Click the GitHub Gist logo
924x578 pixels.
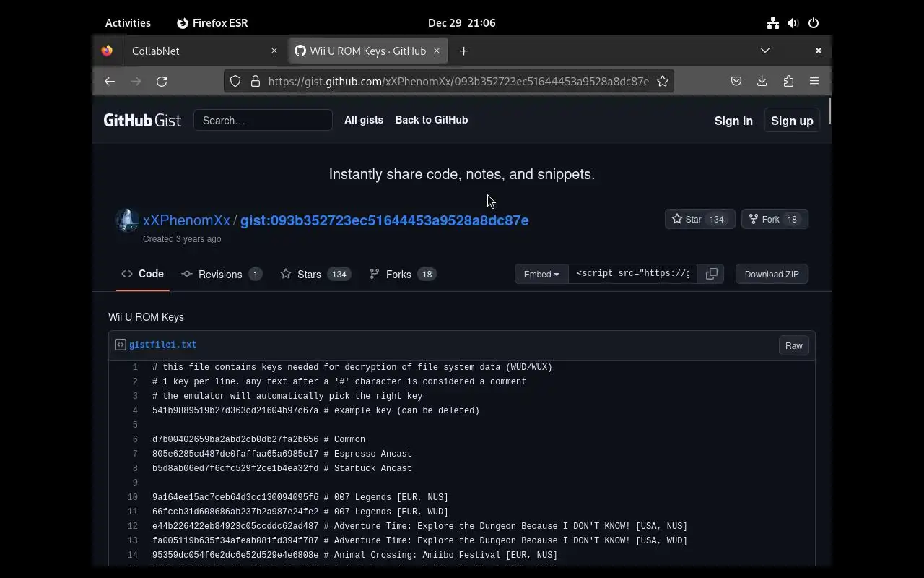[142, 120]
